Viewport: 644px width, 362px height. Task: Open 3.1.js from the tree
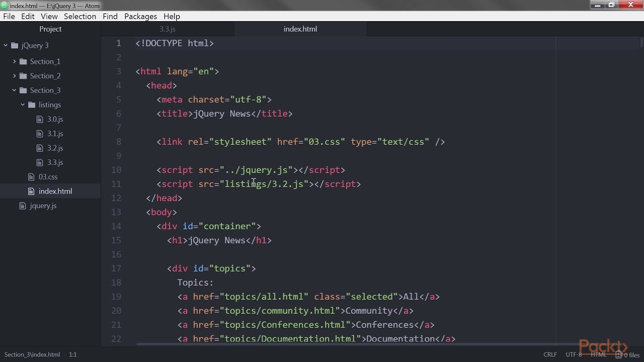click(55, 134)
